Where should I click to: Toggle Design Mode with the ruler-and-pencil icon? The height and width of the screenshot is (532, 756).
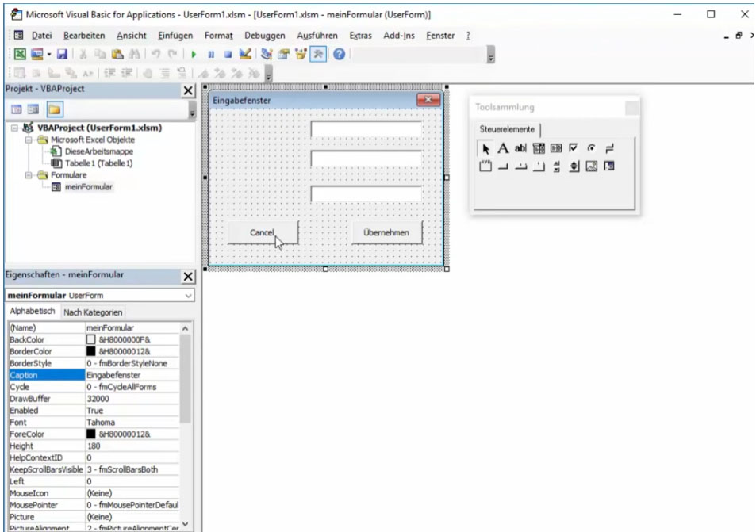tap(245, 54)
